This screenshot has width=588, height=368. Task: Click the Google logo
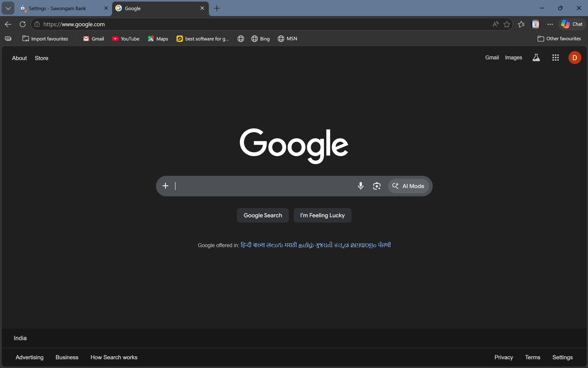[294, 146]
